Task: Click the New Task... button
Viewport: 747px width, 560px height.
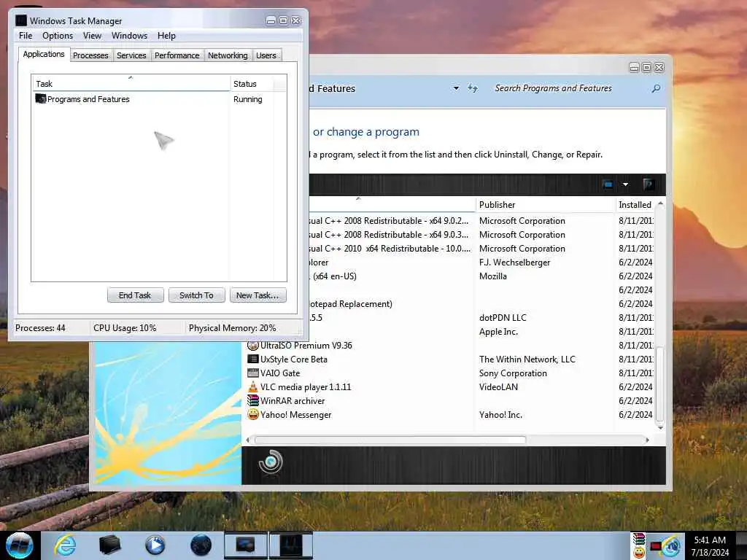Action: pyautogui.click(x=258, y=295)
